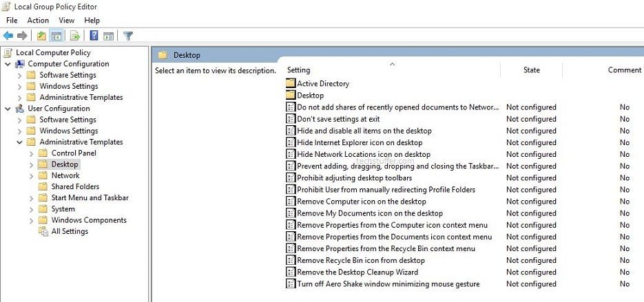The width and height of the screenshot is (644, 302).
Task: Select 'Remove the Desktop Cleanup Wizard' setting
Action: 357,272
